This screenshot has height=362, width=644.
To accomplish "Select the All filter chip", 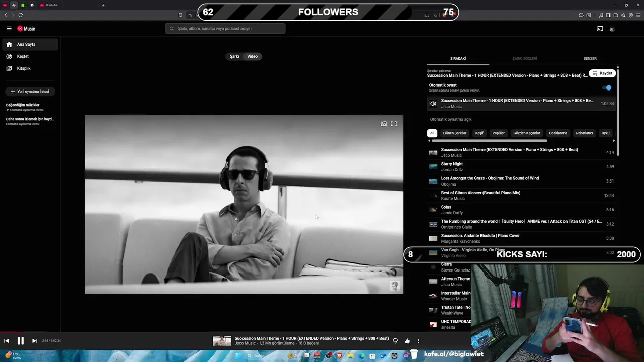I will coord(432,133).
